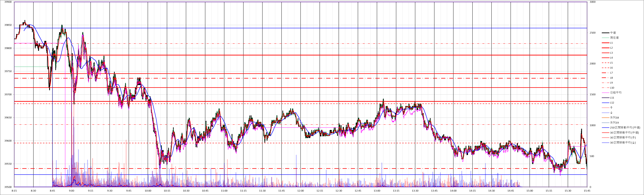
Task: Click the 39900 price axis label
Action: point(8,2)
